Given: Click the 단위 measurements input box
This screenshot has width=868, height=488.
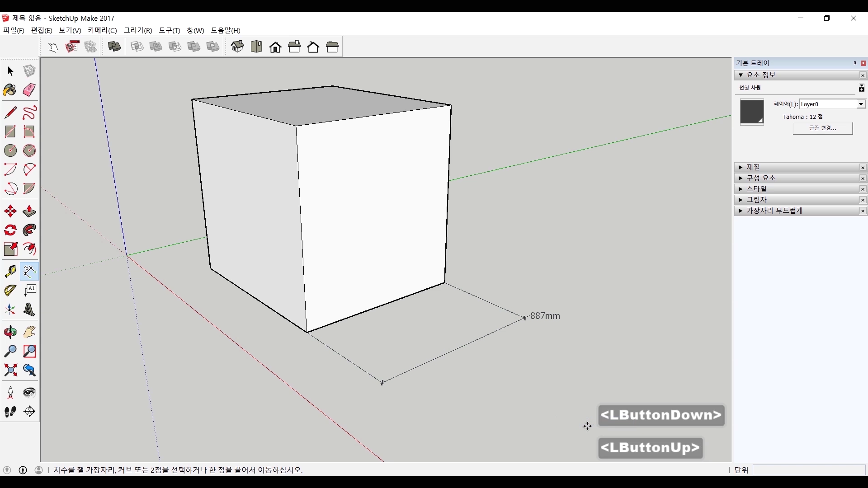Looking at the screenshot, I should (808, 470).
